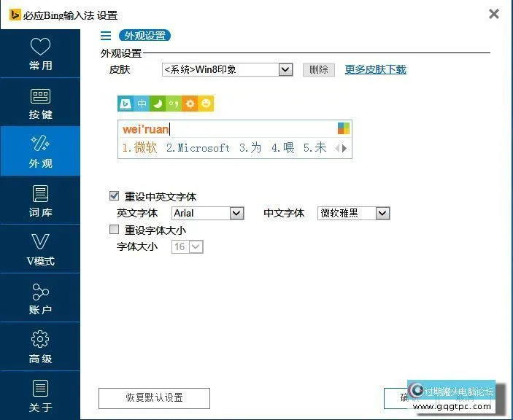This screenshot has height=420, width=513.
Task: Click the orange gear icon in the preview toolbar
Action: [190, 104]
